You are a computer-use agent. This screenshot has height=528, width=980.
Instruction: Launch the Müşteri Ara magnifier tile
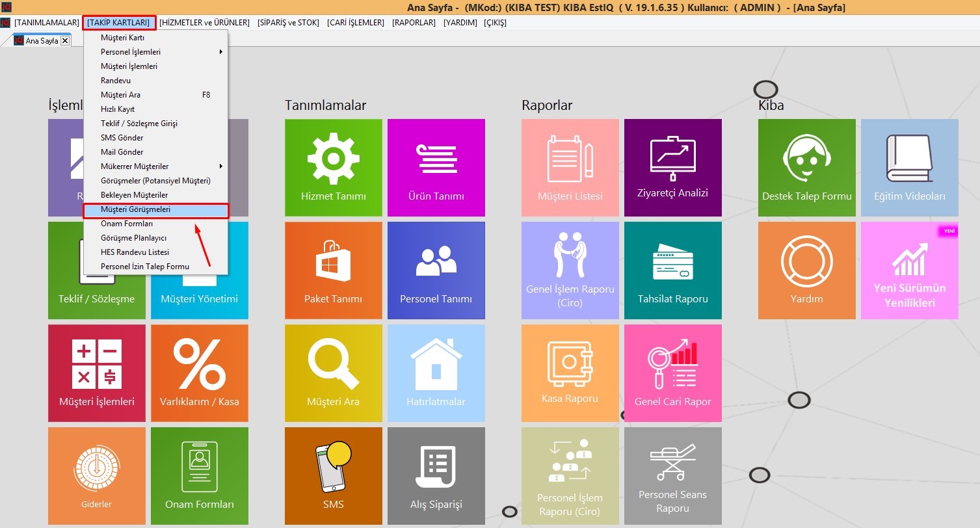coord(333,373)
